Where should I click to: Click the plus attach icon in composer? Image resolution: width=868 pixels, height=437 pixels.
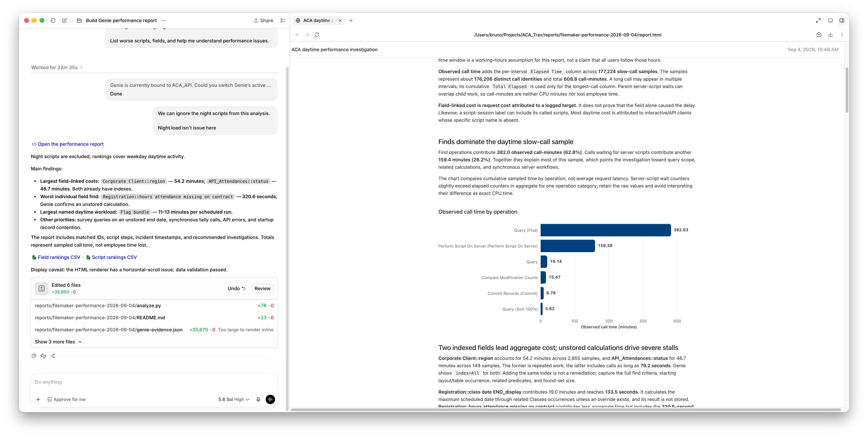pyautogui.click(x=38, y=400)
